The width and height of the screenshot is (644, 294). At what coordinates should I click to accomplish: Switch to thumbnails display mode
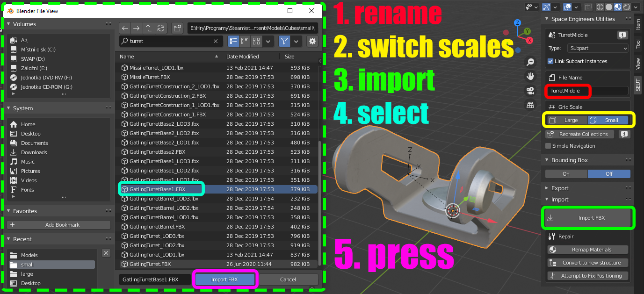coord(256,41)
